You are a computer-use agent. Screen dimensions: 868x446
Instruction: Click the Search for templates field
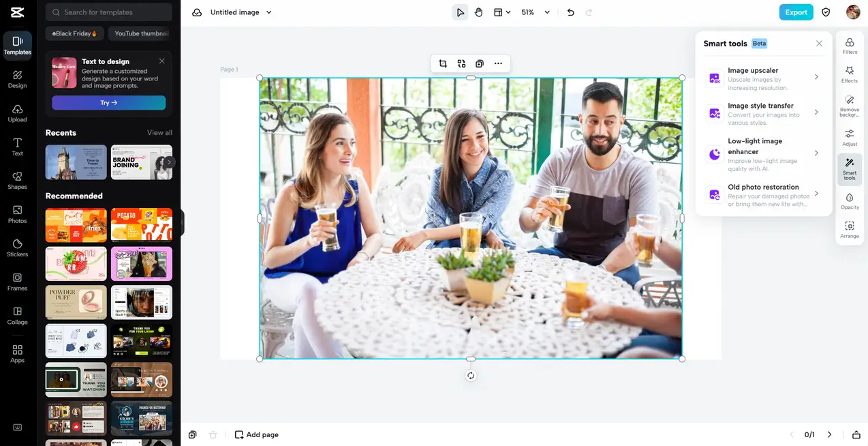point(109,12)
